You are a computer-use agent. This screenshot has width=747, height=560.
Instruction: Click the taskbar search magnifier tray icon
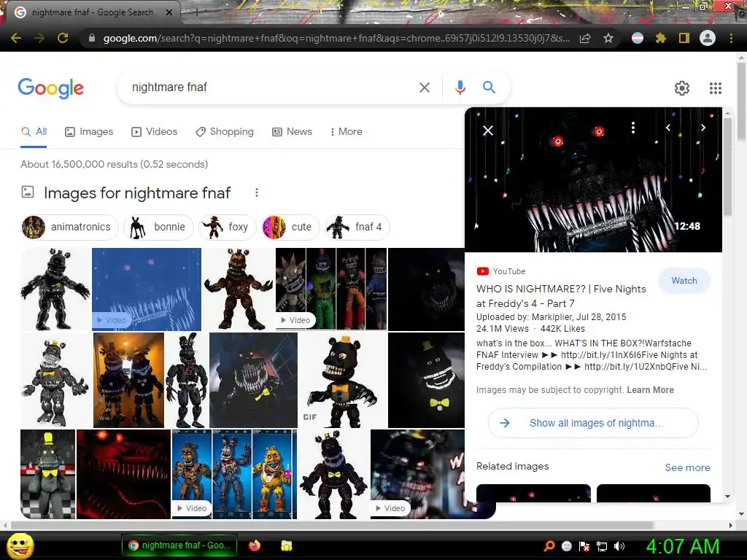point(549,546)
